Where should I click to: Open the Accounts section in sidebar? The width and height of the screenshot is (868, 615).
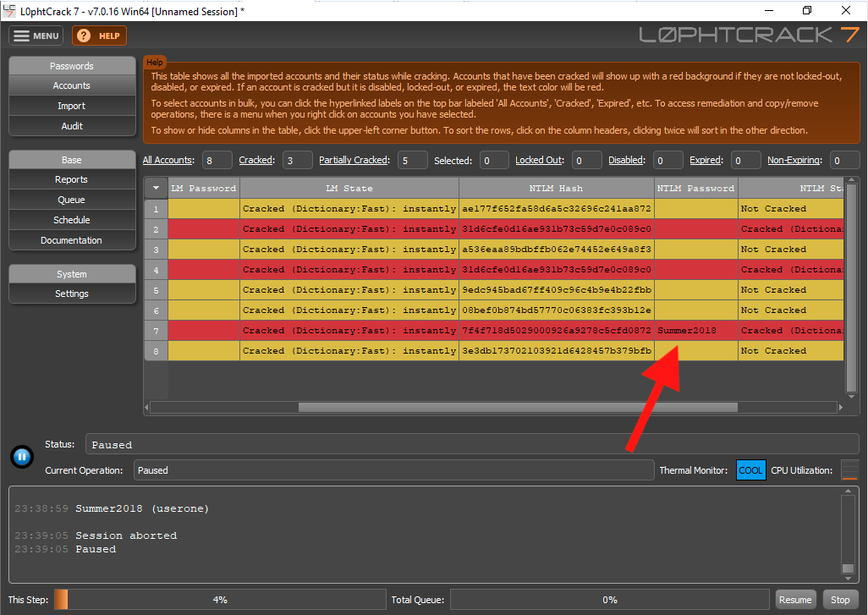pos(72,85)
